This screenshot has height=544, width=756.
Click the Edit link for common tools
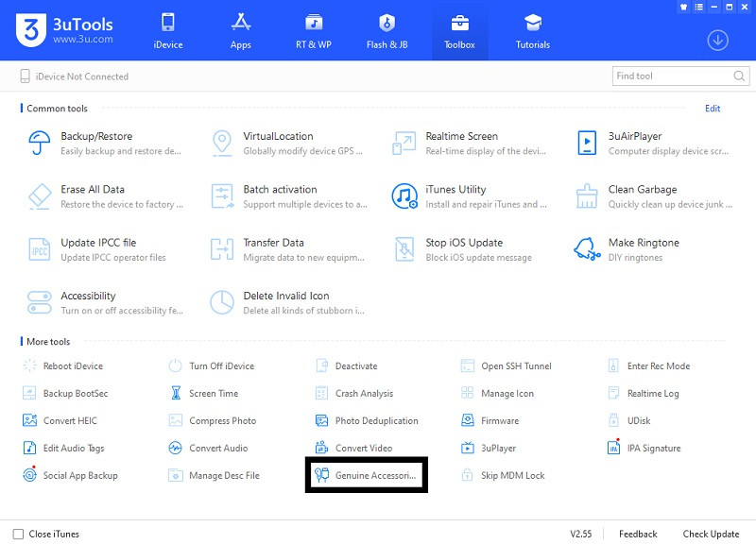[713, 109]
